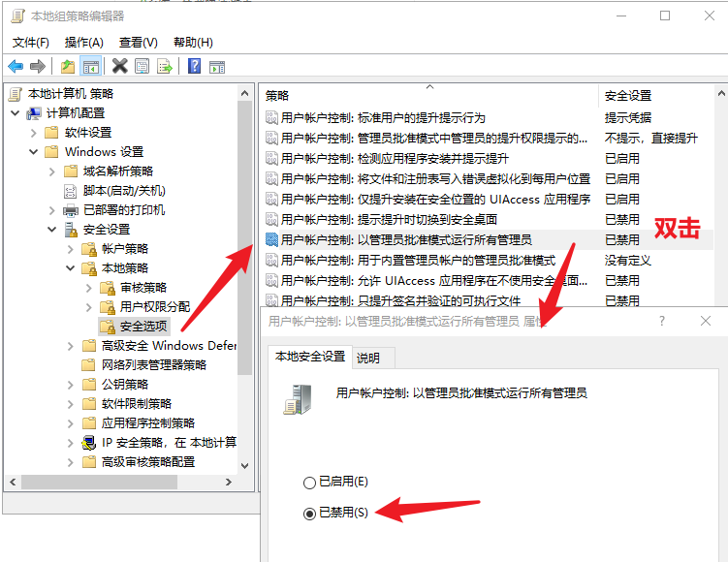The height and width of the screenshot is (562, 728).
Task: Open the 操作(A) menu
Action: tap(83, 43)
